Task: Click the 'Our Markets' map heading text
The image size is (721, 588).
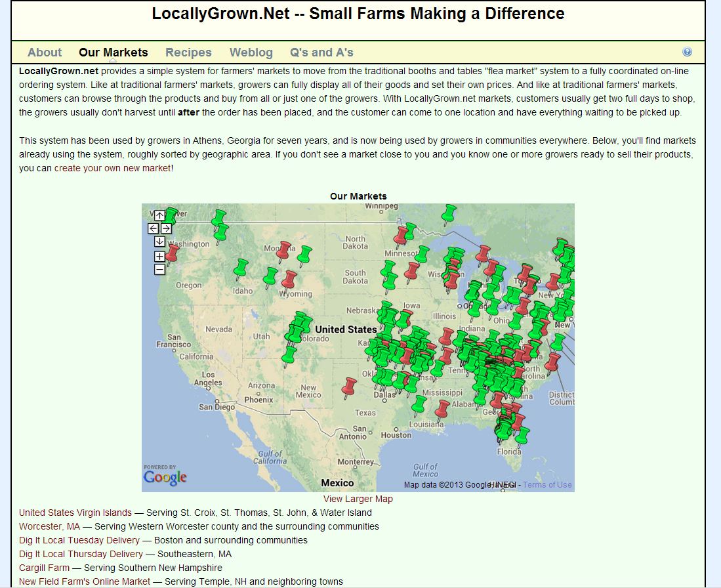Action: 358,196
